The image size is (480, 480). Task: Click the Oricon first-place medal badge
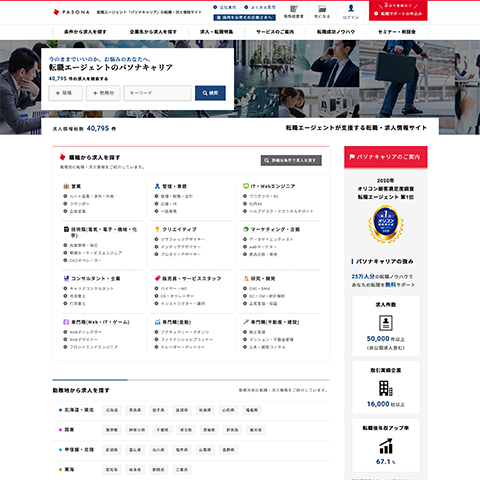coord(386,224)
